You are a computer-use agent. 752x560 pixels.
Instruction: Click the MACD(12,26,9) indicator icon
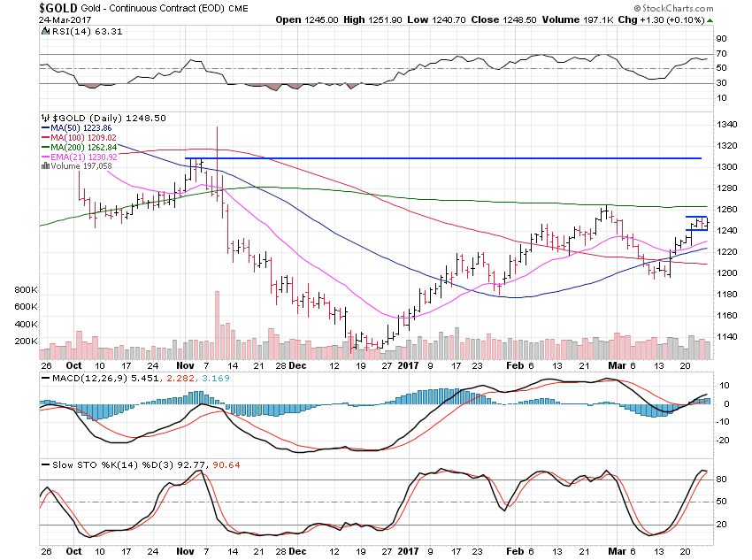point(44,379)
